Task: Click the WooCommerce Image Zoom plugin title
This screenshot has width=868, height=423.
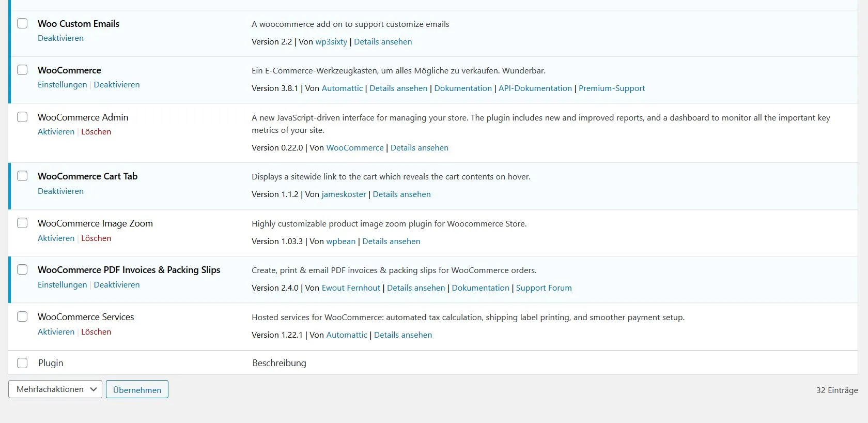Action: click(95, 223)
